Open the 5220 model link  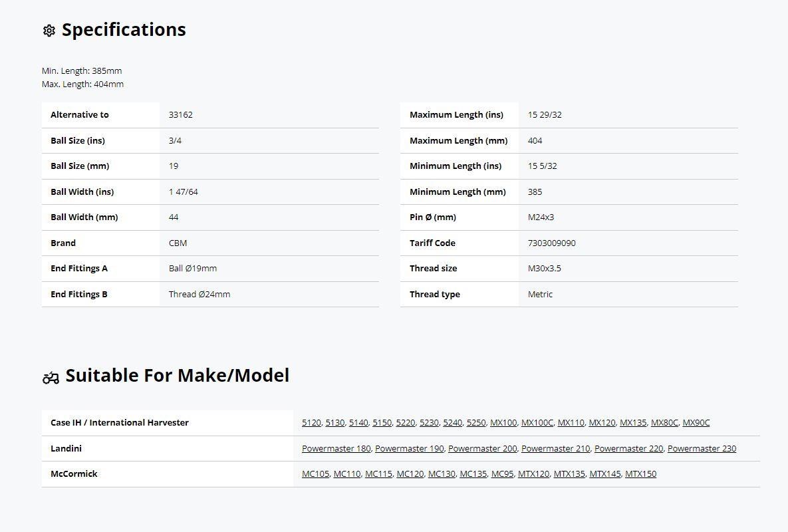pos(406,422)
